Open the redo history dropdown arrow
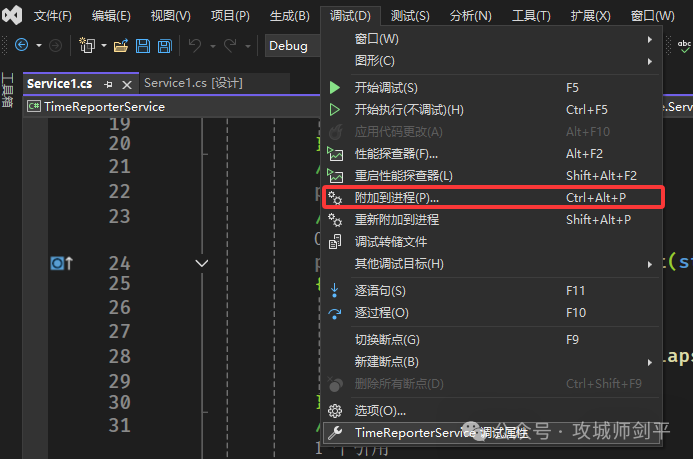The height and width of the screenshot is (459, 693). click(x=248, y=46)
